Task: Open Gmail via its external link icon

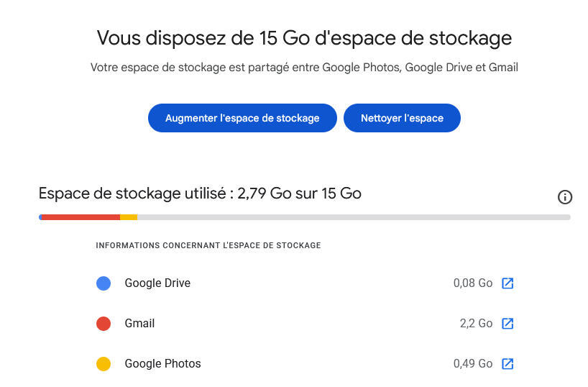Action: (507, 324)
